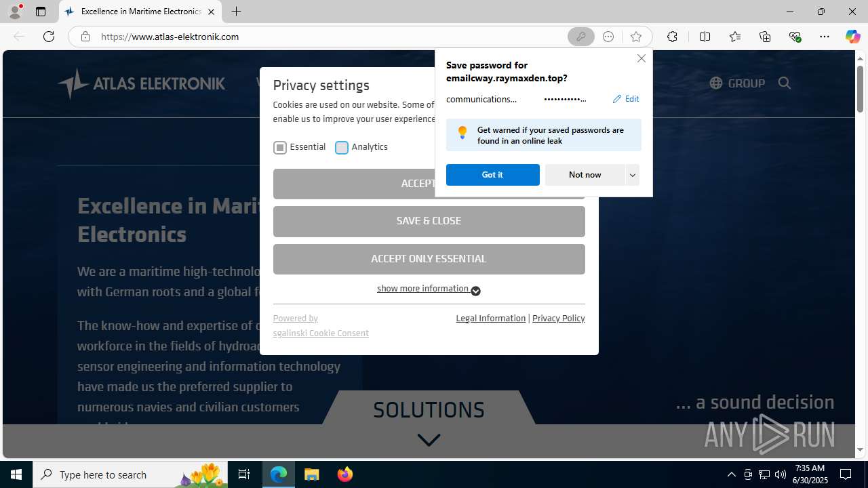
Task: Close the Excellence in Maritime Electronics tab
Action: (211, 12)
